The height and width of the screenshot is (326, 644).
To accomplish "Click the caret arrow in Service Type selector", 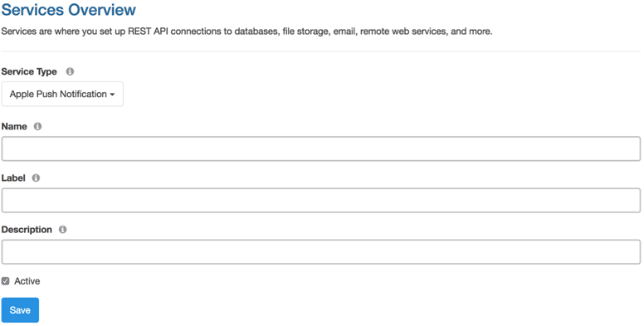I will (x=112, y=95).
